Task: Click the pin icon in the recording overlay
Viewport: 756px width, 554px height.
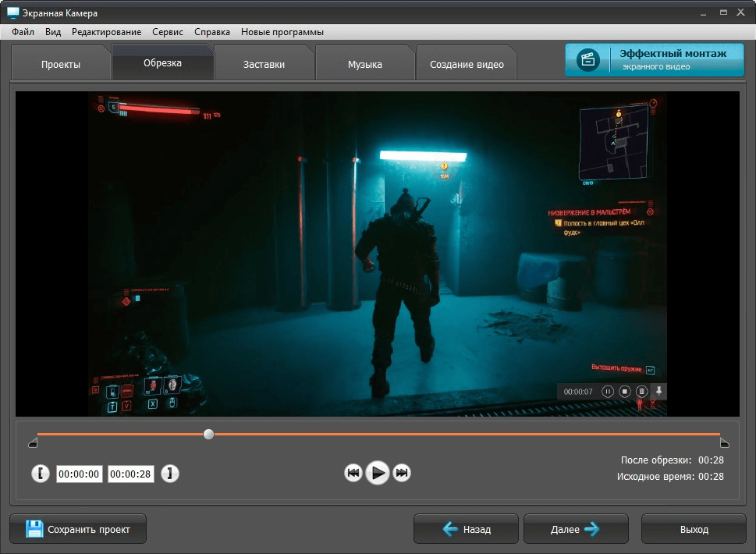Action: (x=658, y=391)
